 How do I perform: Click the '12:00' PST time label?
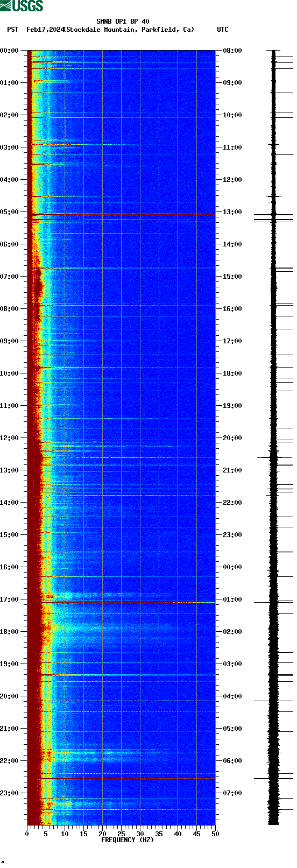[10, 438]
